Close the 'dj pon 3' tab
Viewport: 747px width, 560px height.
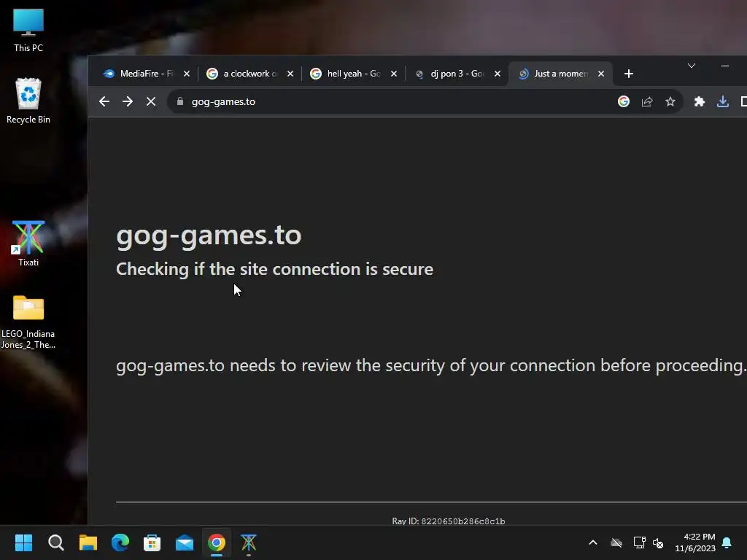(x=498, y=74)
